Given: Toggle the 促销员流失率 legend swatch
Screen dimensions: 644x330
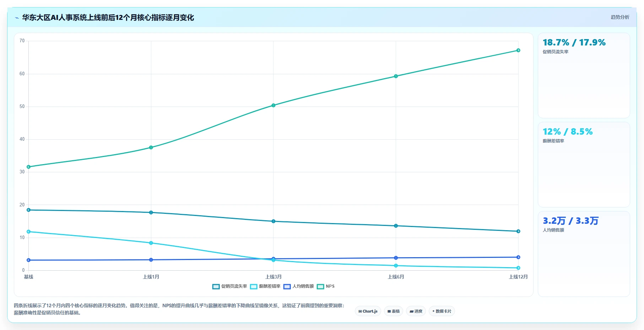Looking at the screenshot, I should pos(216,287).
